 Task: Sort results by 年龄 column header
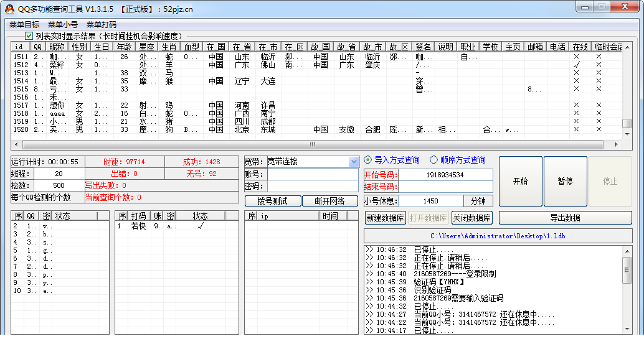tap(124, 47)
